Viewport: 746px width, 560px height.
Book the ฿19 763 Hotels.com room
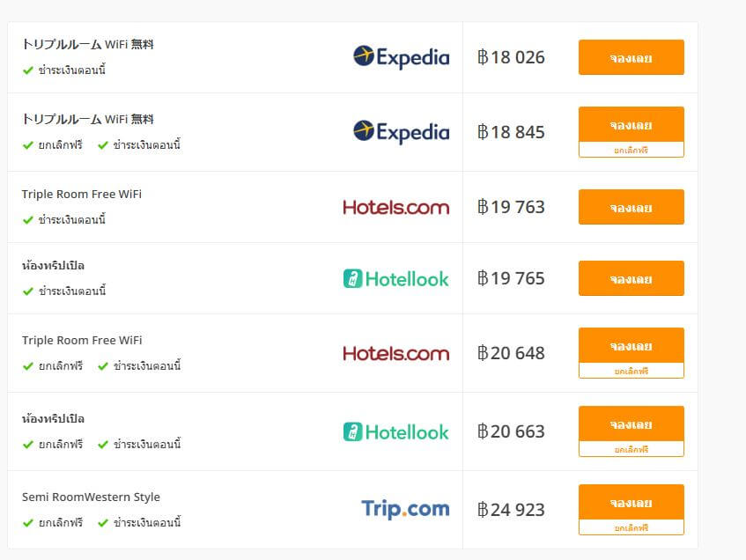(632, 207)
